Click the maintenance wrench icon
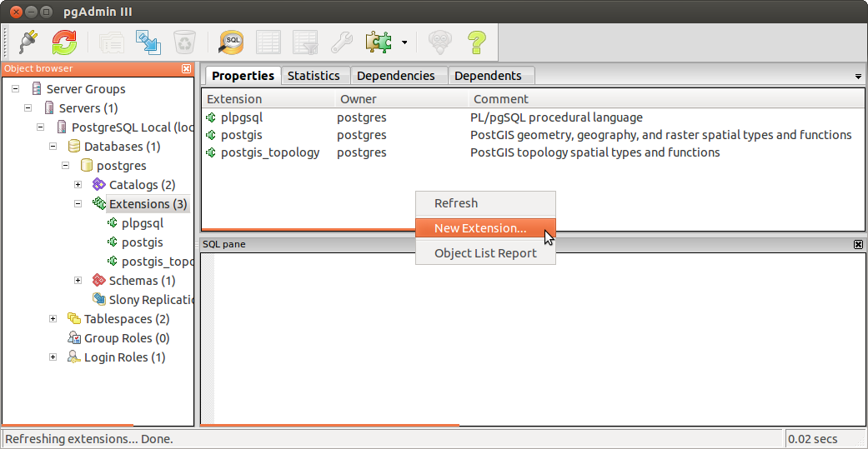Viewport: 868px width, 449px height. [341, 42]
